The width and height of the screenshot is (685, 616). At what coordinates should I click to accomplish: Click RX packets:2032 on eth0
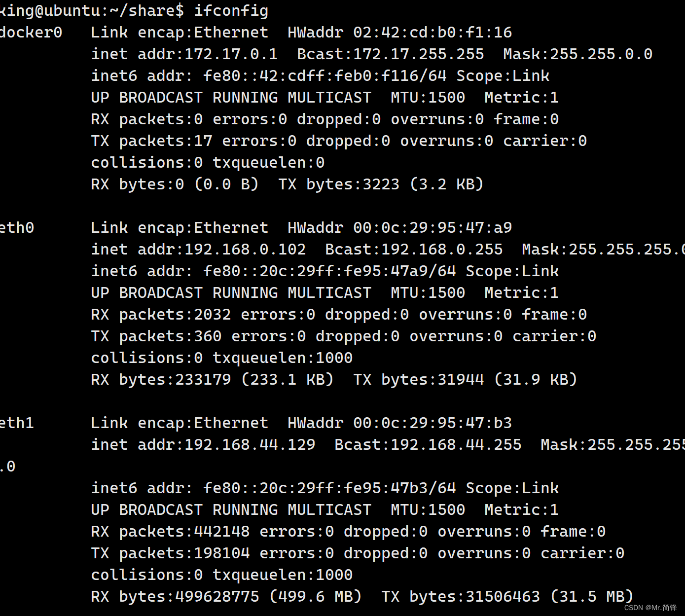click(x=161, y=315)
